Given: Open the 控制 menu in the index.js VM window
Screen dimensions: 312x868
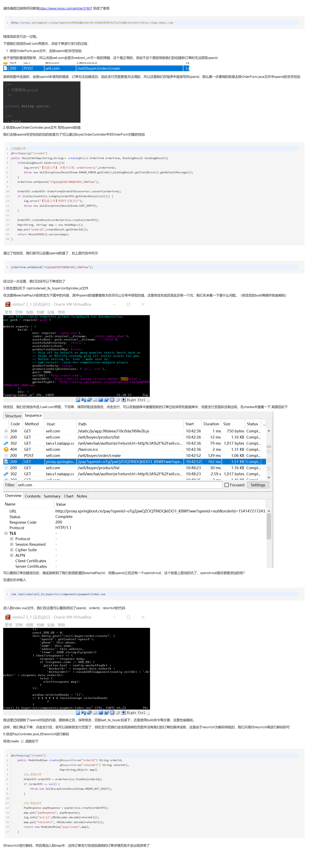Looking at the screenshot, I should 19,312.
